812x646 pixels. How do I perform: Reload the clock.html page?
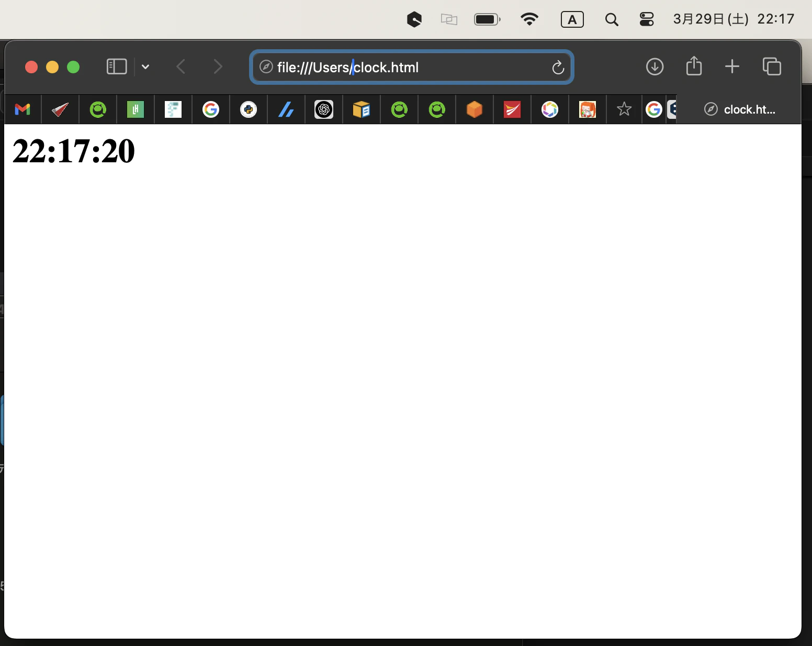click(x=558, y=67)
